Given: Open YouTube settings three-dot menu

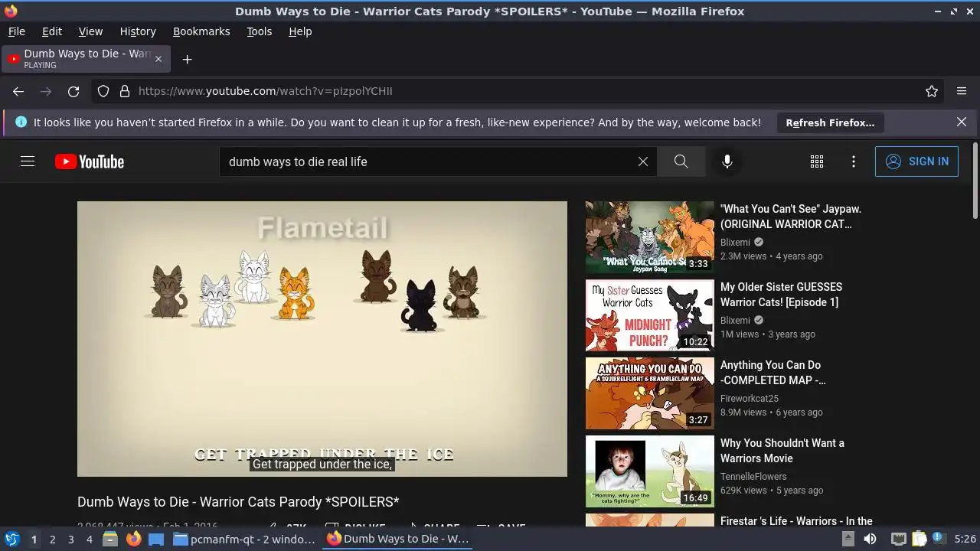Looking at the screenshot, I should point(854,161).
